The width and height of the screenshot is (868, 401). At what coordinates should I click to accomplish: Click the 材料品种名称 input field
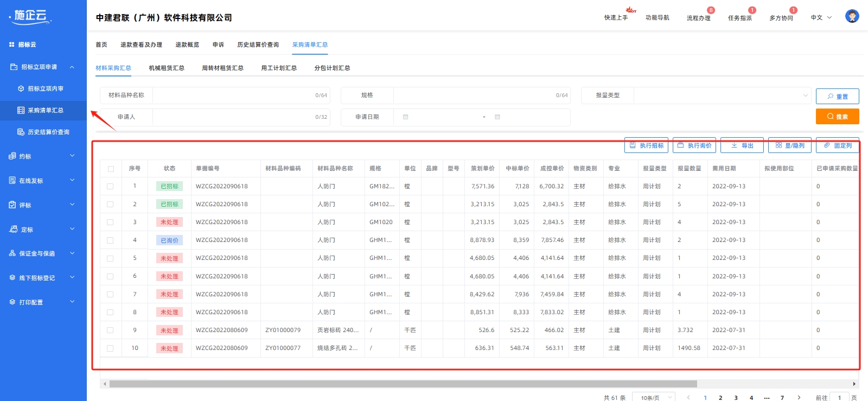[x=233, y=96]
